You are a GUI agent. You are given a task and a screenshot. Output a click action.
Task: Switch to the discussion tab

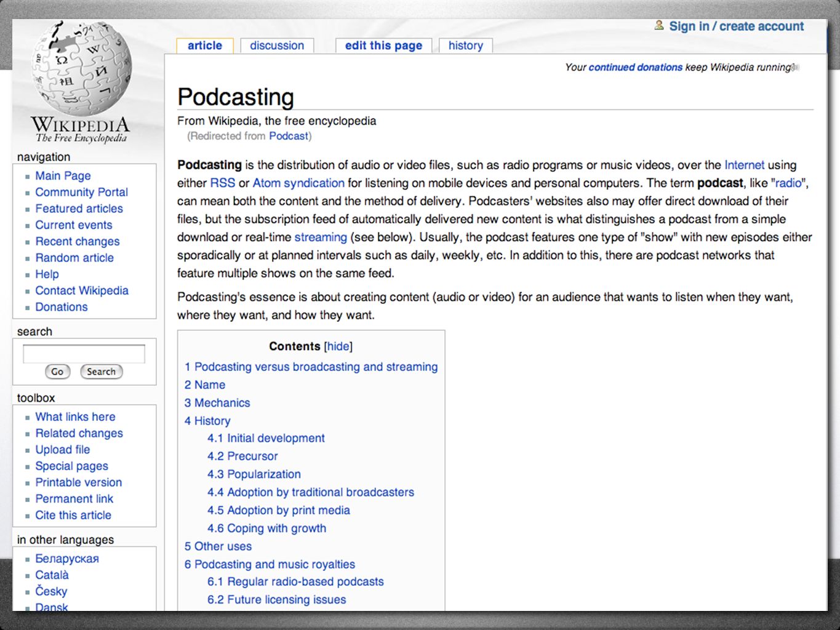click(277, 46)
